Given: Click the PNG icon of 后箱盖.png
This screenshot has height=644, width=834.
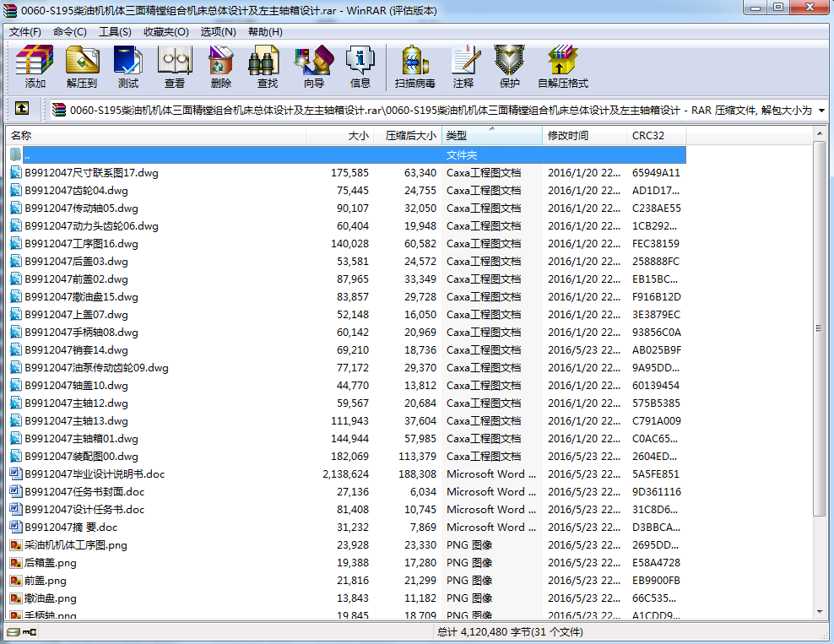Looking at the screenshot, I should pos(16,562).
